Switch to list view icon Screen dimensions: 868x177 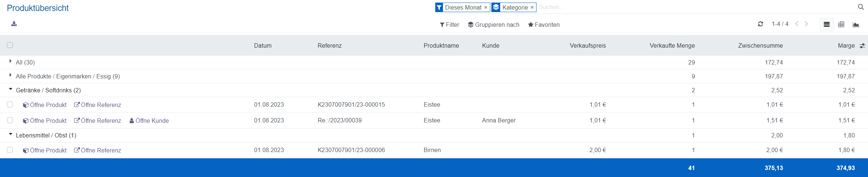point(827,25)
